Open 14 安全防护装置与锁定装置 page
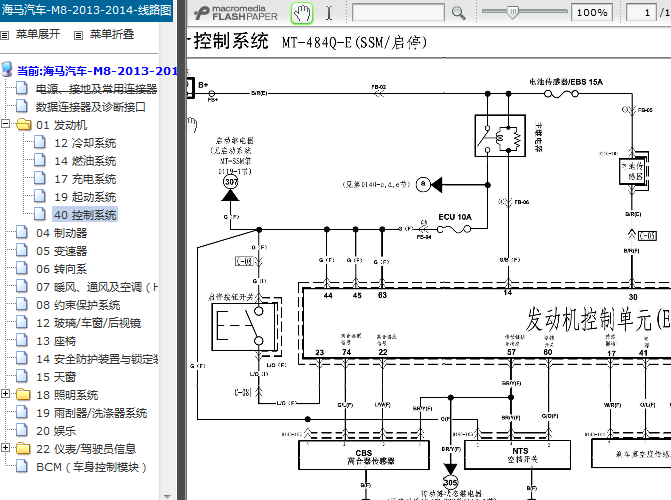Screen dimensions: 671x500 click(x=97, y=359)
